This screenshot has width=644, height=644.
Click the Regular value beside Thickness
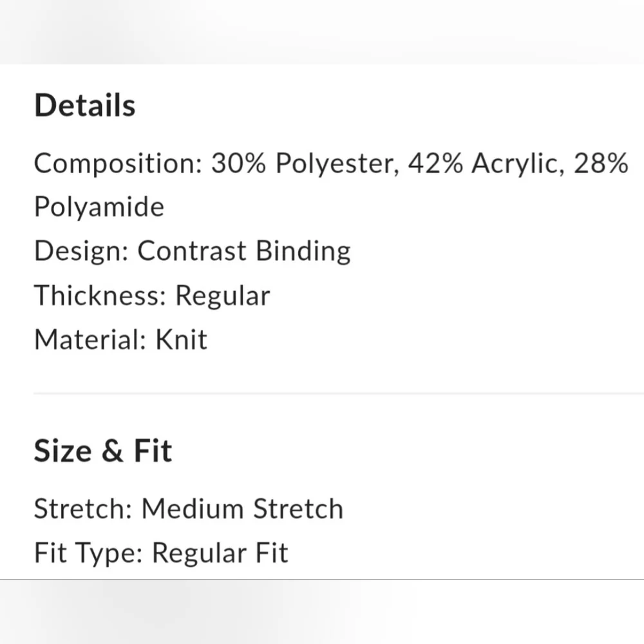click(222, 296)
